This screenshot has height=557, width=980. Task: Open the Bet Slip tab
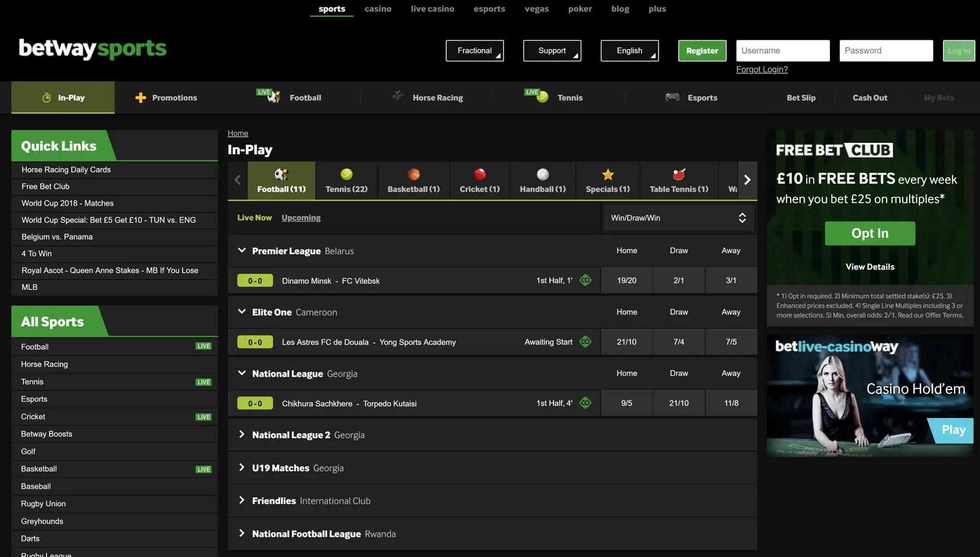pos(801,97)
